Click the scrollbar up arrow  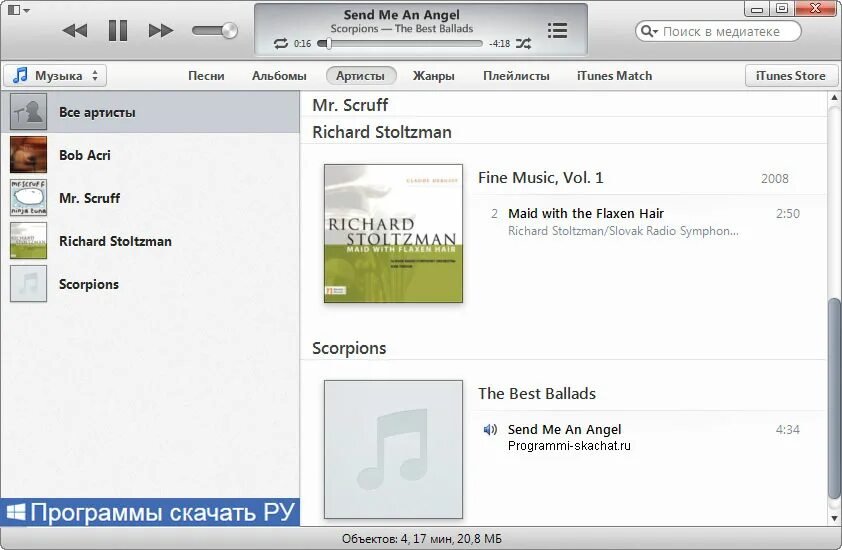(834, 98)
